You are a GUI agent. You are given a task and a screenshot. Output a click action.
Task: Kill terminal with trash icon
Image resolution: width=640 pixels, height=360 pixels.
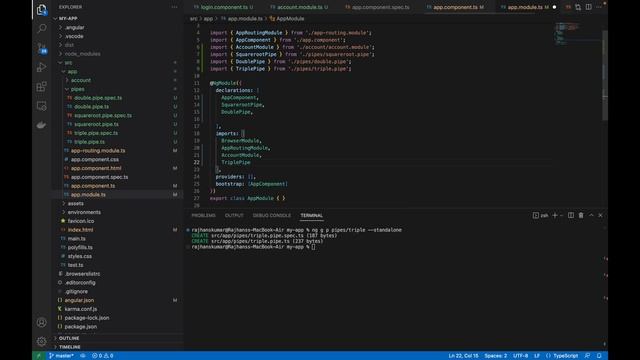tap(581, 215)
